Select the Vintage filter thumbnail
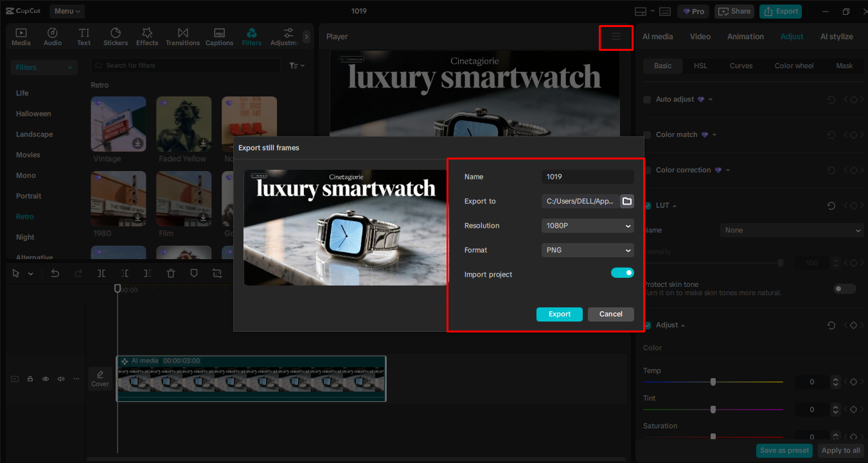The width and height of the screenshot is (868, 463). (118, 123)
